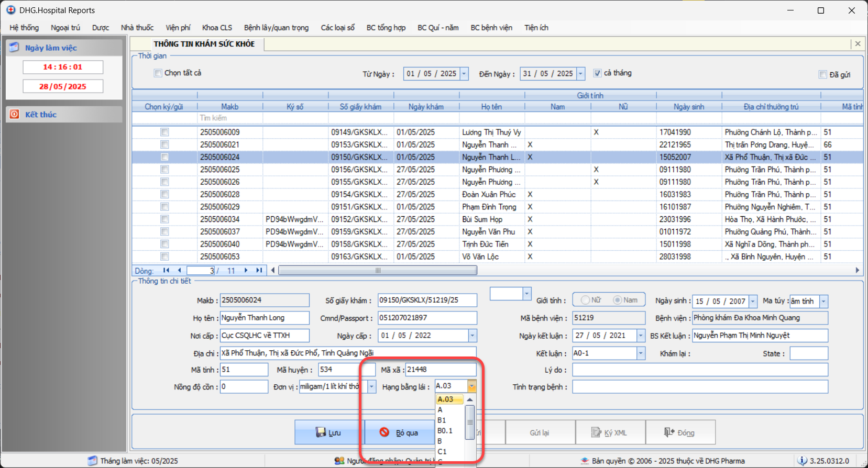Open the Hệ thống menu
The height and width of the screenshot is (468, 868).
tap(24, 28)
